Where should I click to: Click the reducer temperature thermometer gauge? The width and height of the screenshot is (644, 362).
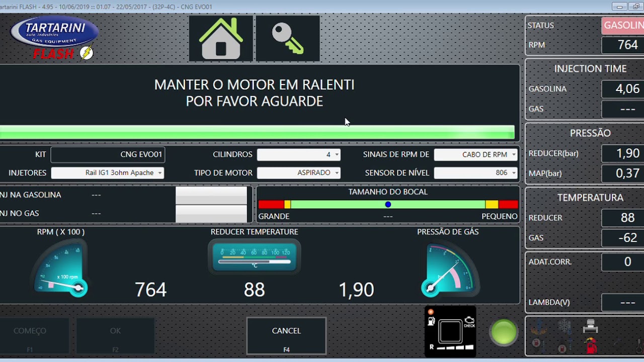pyautogui.click(x=254, y=256)
